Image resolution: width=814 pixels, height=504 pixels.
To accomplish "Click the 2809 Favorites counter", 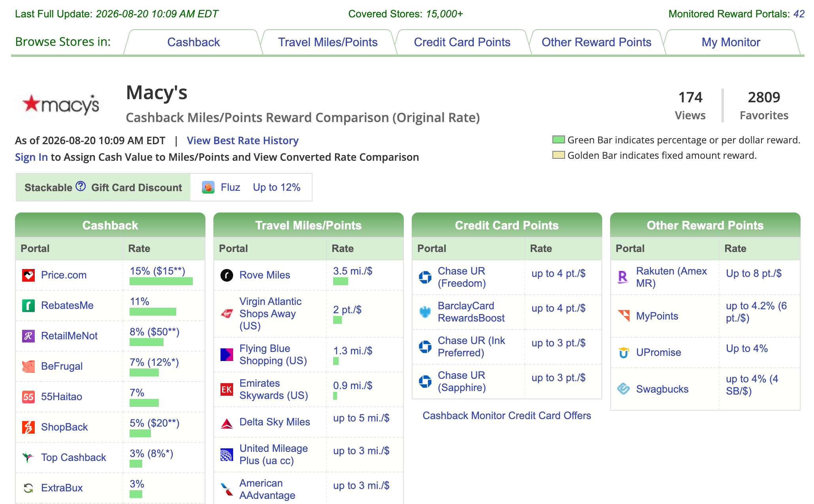I will [x=764, y=105].
